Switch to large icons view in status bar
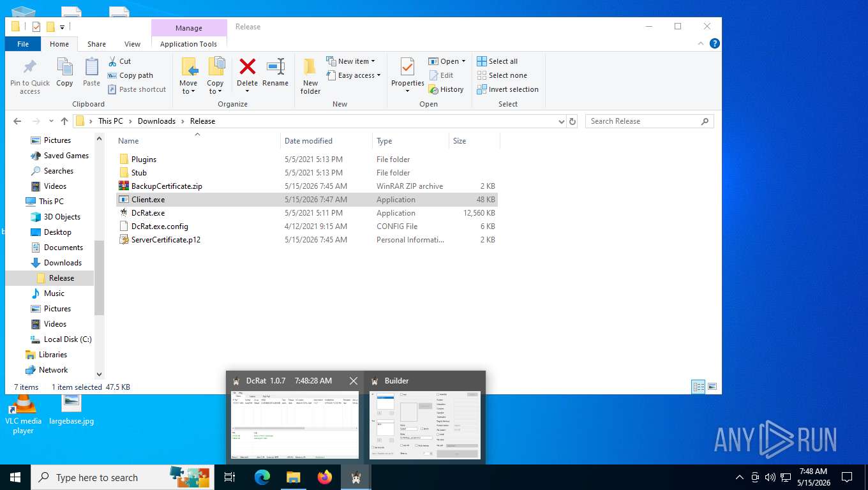Viewport: 868px width, 490px height. point(712,387)
